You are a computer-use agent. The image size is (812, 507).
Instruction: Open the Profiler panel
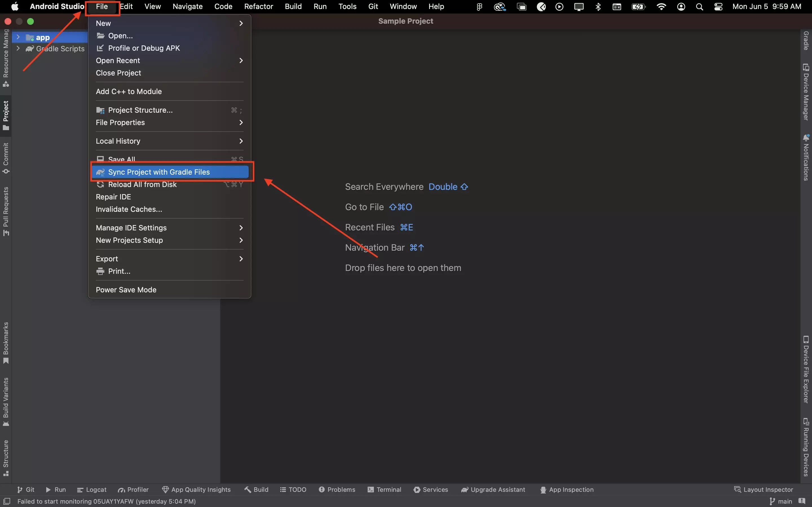[x=133, y=489]
